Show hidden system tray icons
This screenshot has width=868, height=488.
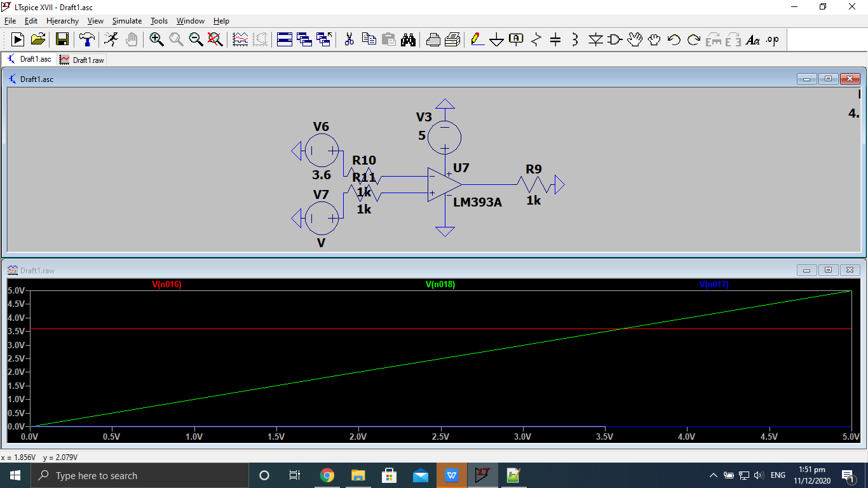point(713,475)
